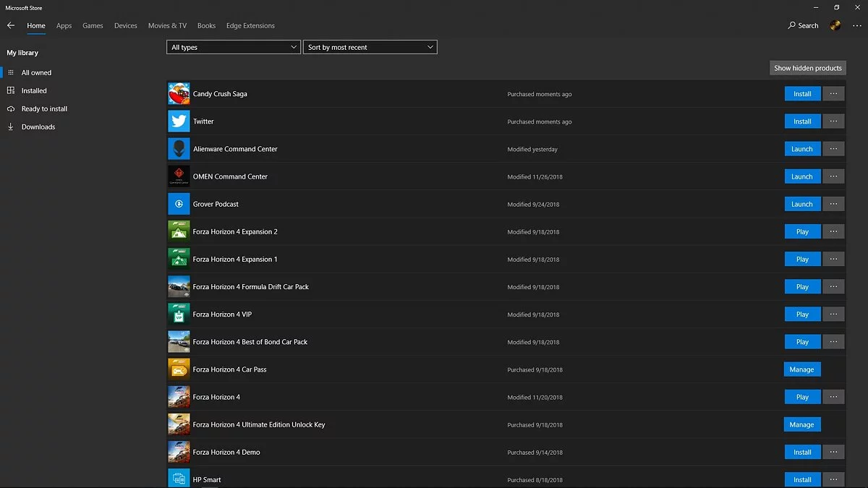
Task: Switch to the Home tab
Action: point(36,25)
